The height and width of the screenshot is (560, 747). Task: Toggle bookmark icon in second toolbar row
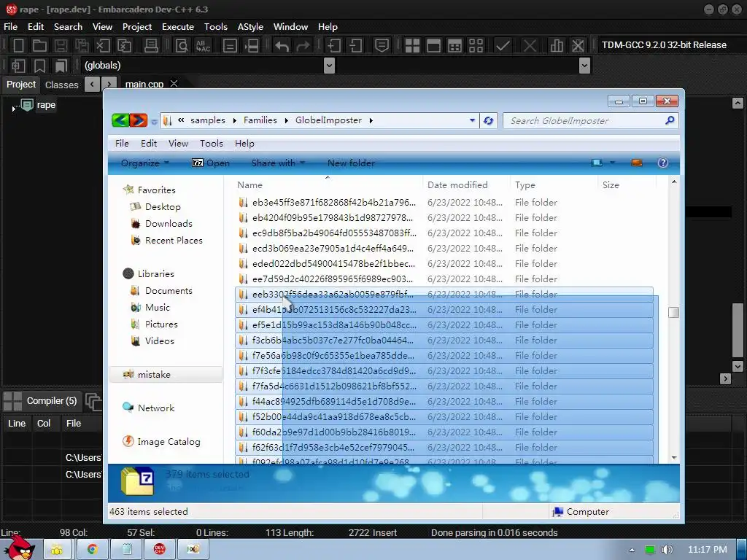click(x=39, y=66)
